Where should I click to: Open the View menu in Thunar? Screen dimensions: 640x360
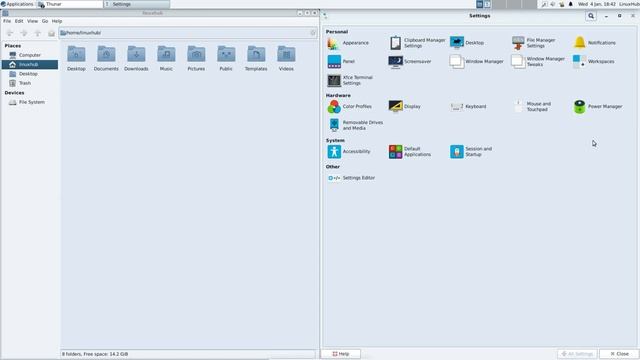[32, 21]
